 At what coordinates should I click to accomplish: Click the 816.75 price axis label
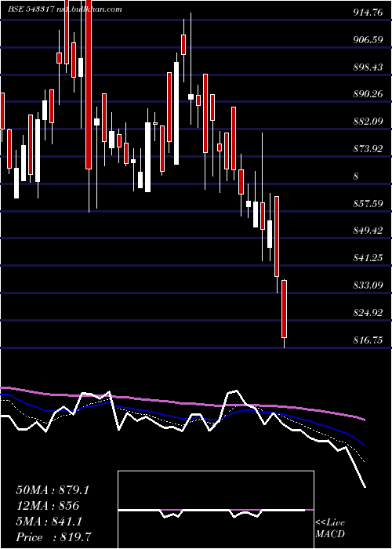(368, 340)
